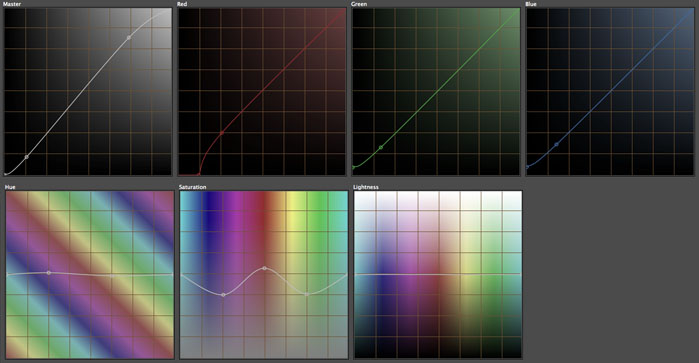Select the left dip point on Saturation curve
This screenshot has height=363, width=699.
pos(223,295)
